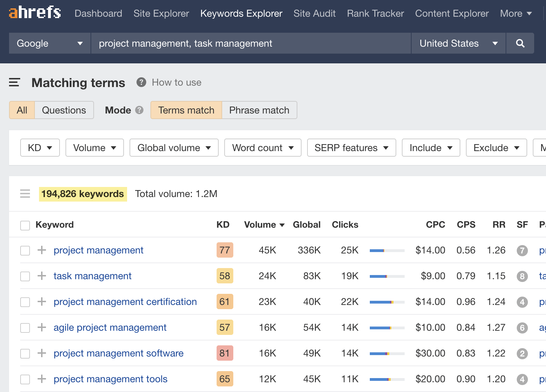Open the list options icon beside 194,826 keywords
This screenshot has height=392, width=546.
[x=25, y=194]
